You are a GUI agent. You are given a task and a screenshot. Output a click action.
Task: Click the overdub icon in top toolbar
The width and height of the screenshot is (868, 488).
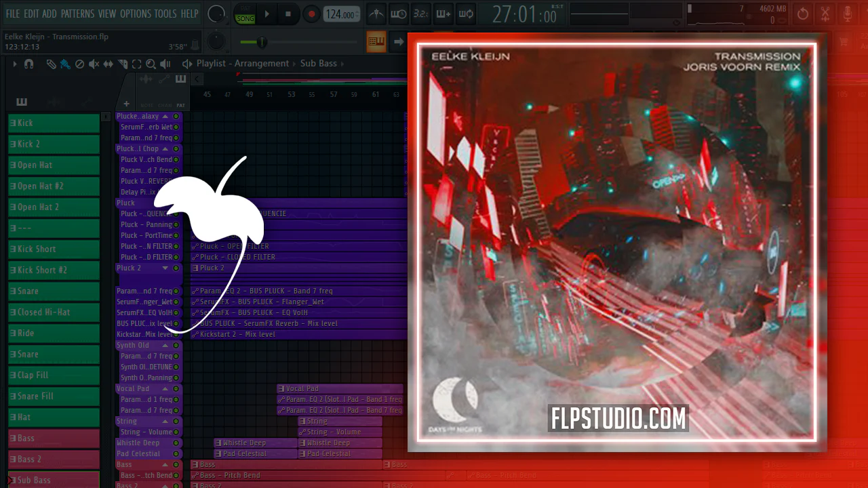(443, 14)
